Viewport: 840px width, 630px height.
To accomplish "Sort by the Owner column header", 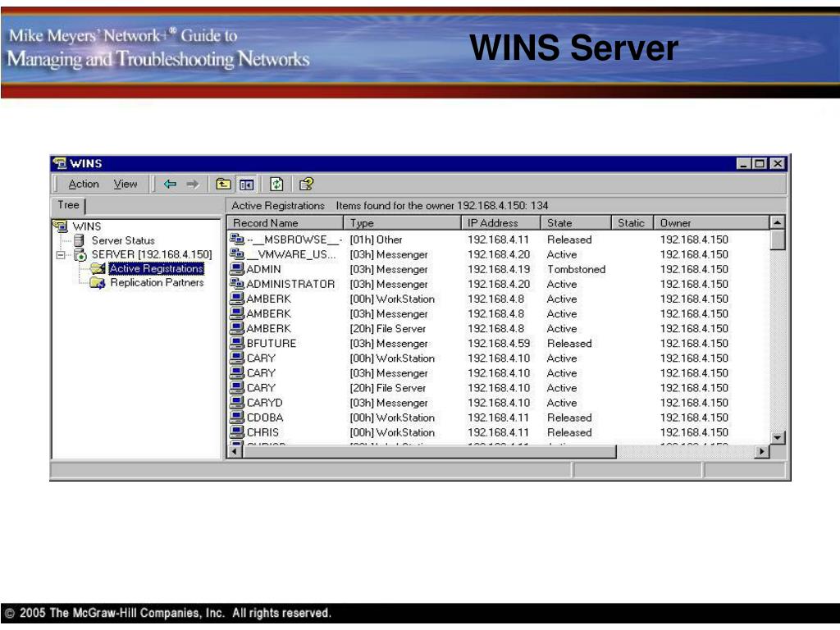I will click(x=711, y=223).
